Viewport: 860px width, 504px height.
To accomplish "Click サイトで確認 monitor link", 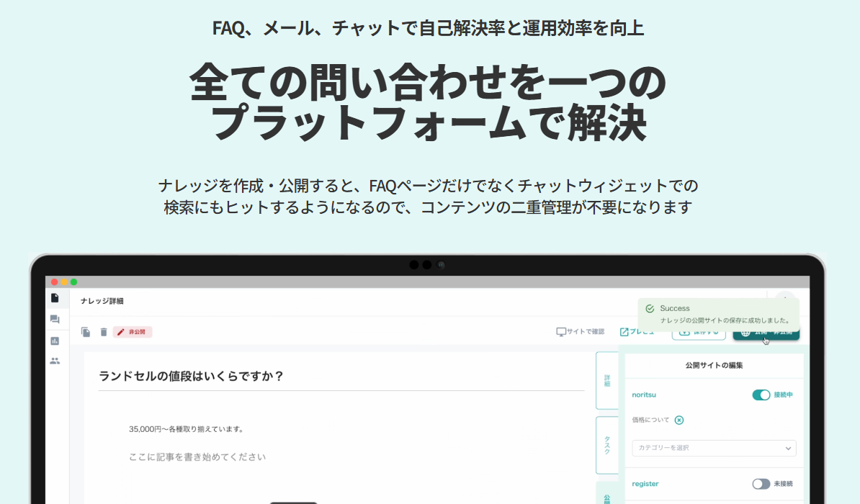I will (581, 332).
